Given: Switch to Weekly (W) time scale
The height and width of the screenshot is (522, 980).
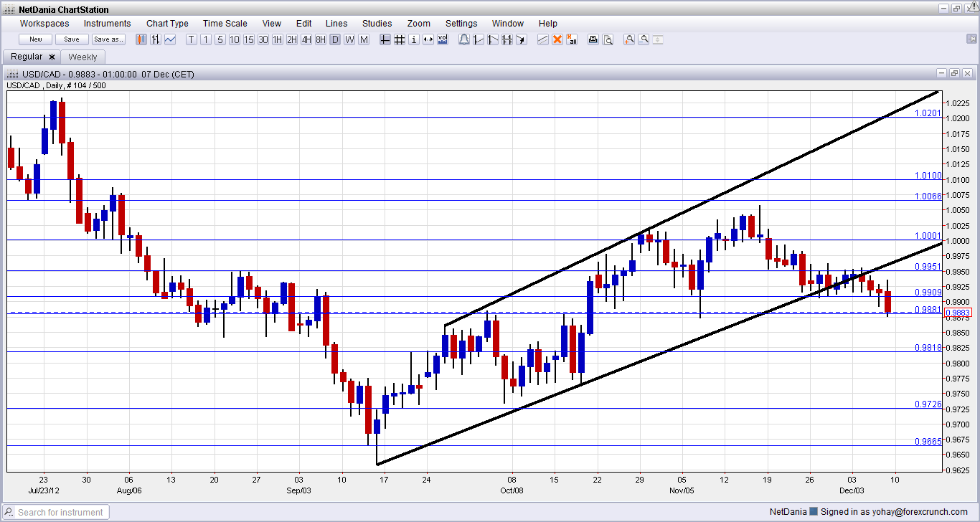Looking at the screenshot, I should tap(349, 39).
